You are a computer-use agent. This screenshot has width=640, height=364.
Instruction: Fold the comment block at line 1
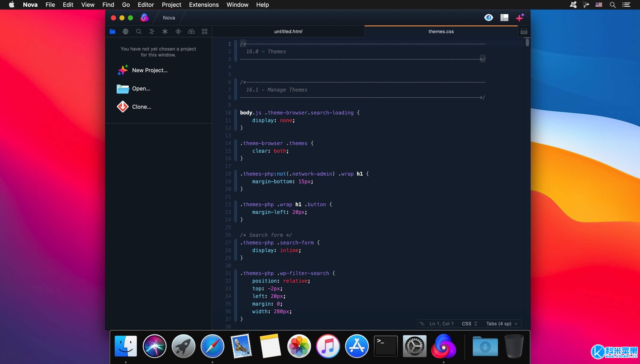[x=236, y=51]
